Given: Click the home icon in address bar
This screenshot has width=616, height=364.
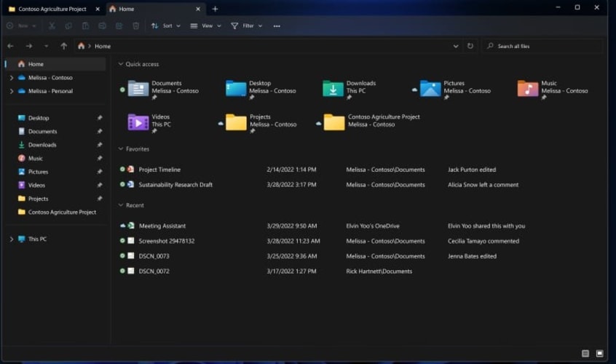Looking at the screenshot, I should coord(81,46).
